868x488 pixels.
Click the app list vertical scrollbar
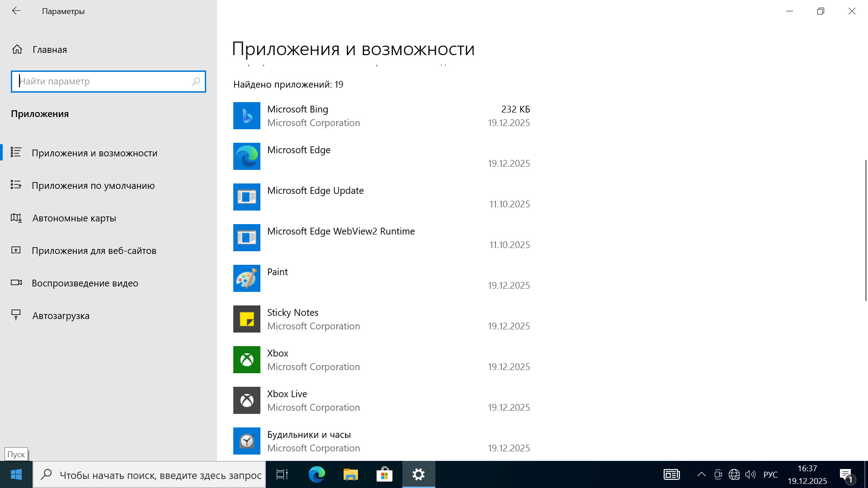pos(866,230)
